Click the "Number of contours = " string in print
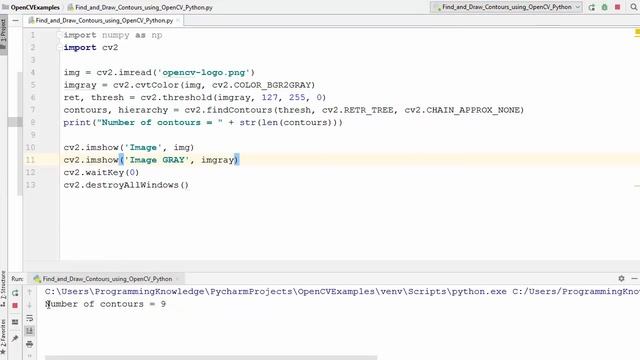The height and width of the screenshot is (360, 640). (160, 122)
